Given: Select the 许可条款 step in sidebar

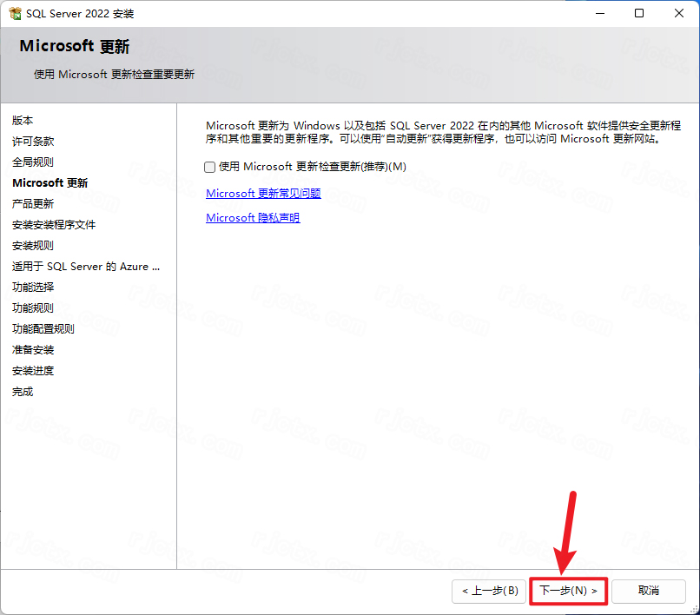Looking at the screenshot, I should coord(33,142).
